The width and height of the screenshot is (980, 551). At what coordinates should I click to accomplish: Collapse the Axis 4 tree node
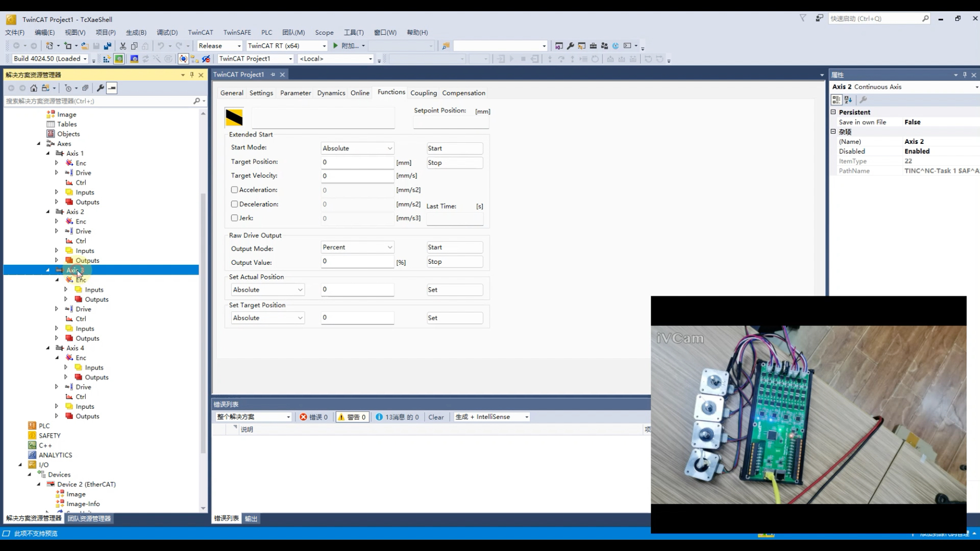48,348
